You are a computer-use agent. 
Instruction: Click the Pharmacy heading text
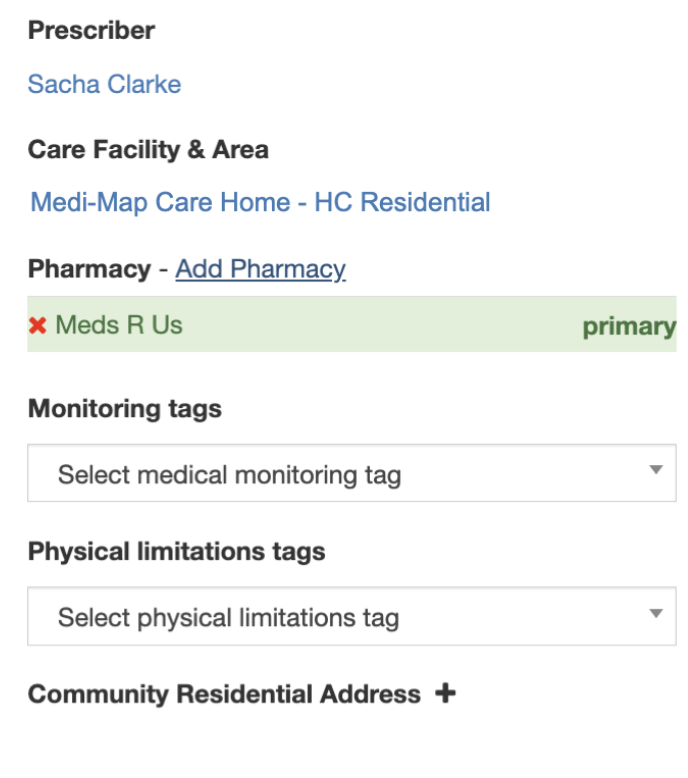(x=88, y=269)
